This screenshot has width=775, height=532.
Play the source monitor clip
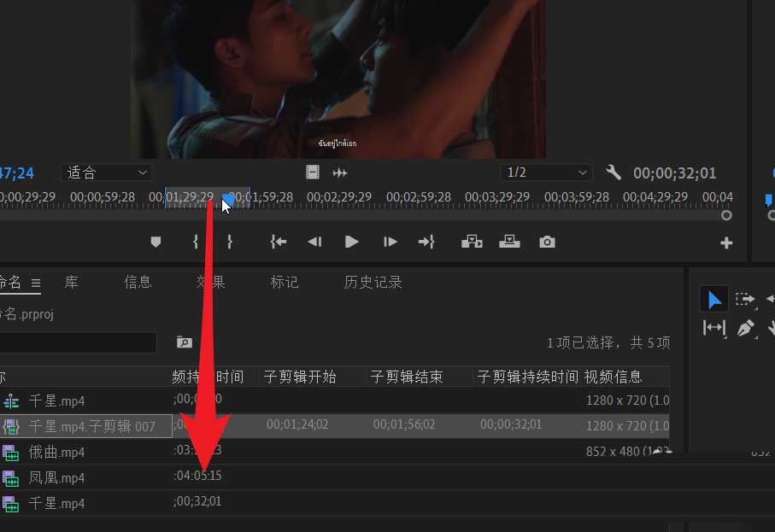point(351,242)
